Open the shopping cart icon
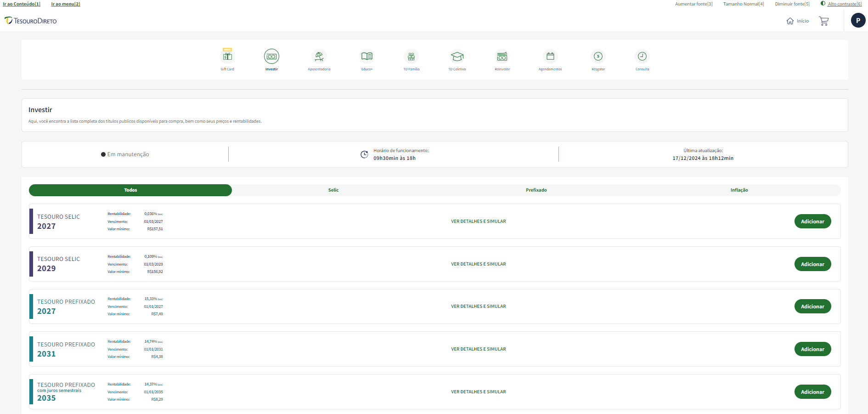Screen dimensions: 868x414 tap(824, 21)
